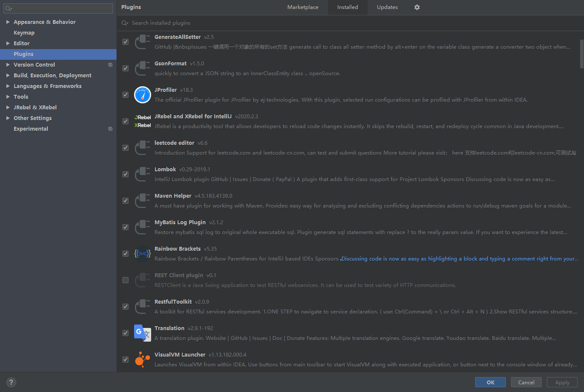
Task: Select the GsonFormat plugin title
Action: [x=171, y=64]
